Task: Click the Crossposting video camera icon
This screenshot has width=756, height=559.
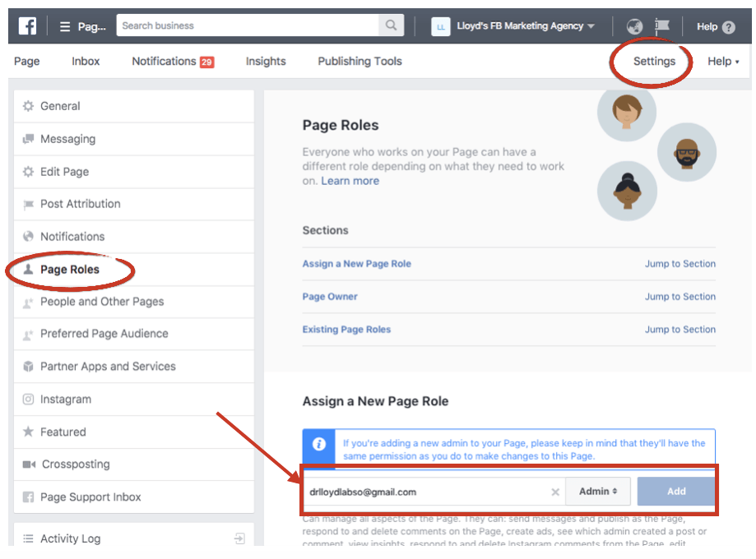Action: coord(29,464)
